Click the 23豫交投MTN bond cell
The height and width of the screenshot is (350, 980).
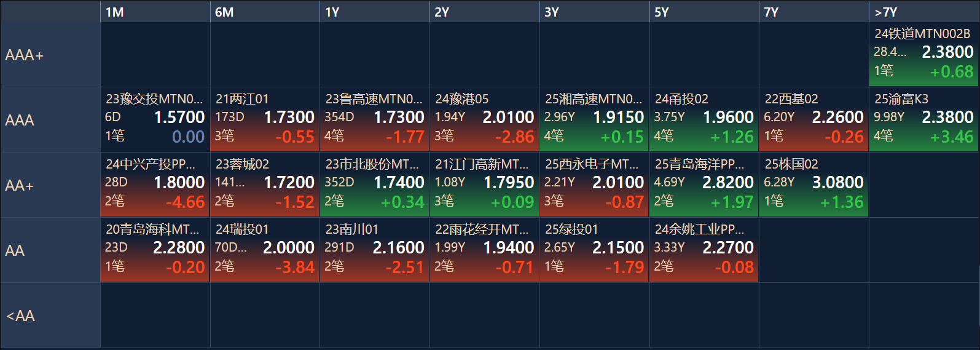(x=154, y=120)
